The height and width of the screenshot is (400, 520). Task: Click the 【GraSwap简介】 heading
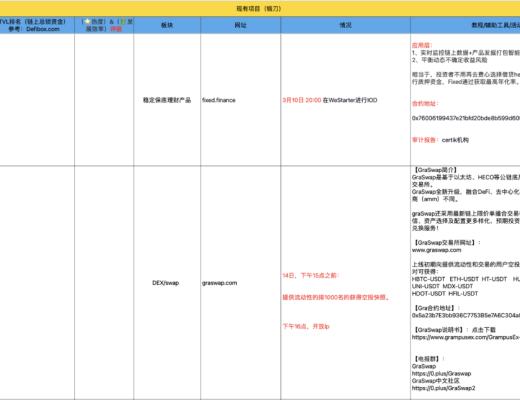(x=435, y=170)
